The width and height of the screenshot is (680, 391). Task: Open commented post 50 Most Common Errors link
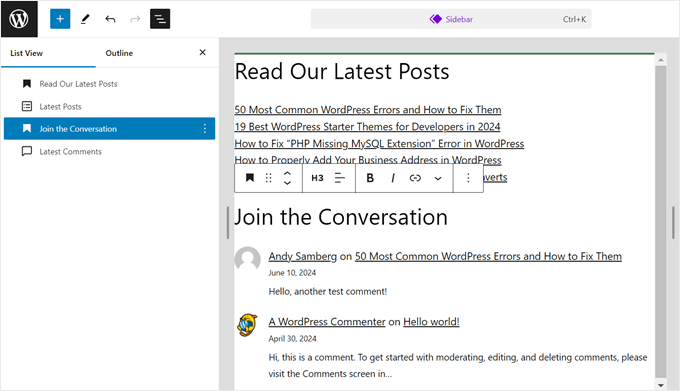tap(488, 256)
